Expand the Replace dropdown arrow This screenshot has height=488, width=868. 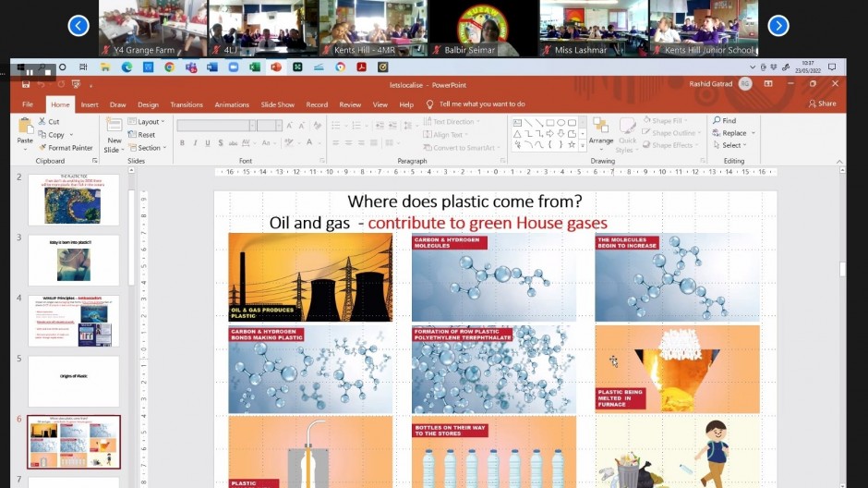click(753, 133)
